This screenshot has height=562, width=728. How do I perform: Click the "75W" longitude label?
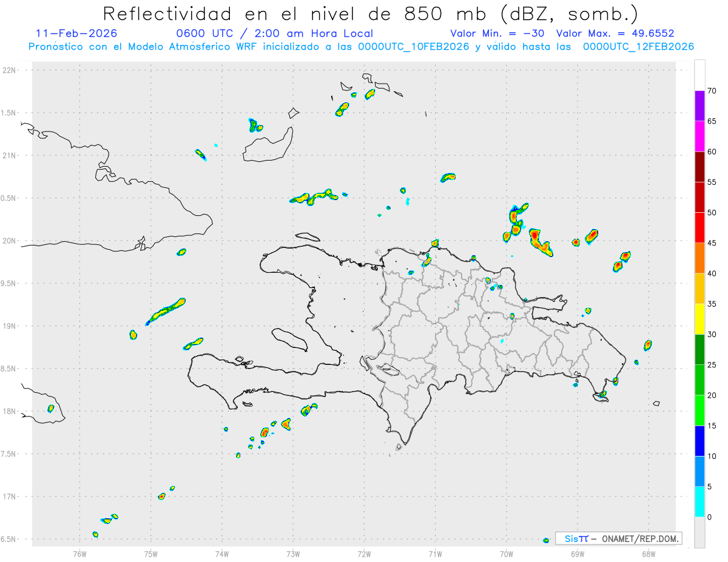pyautogui.click(x=150, y=554)
